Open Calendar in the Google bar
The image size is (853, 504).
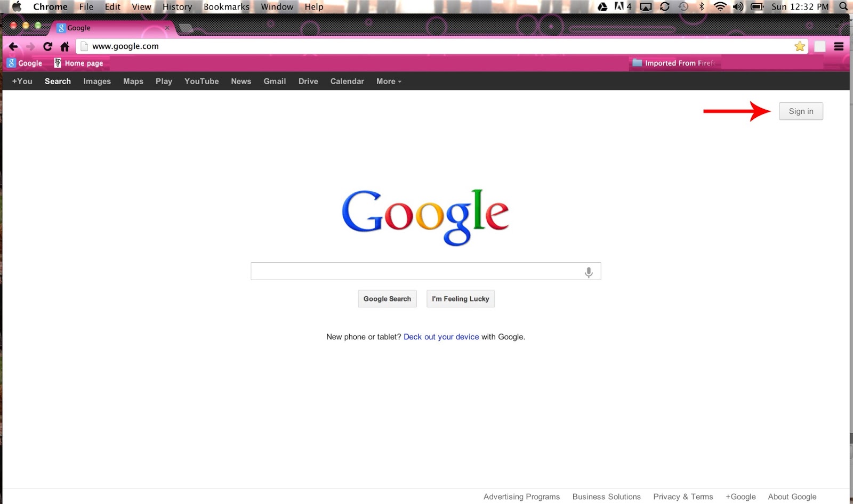click(347, 81)
